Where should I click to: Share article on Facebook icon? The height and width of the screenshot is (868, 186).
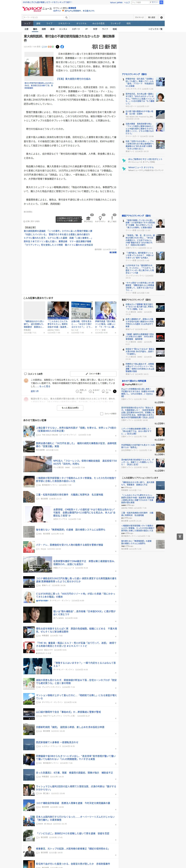point(62,47)
